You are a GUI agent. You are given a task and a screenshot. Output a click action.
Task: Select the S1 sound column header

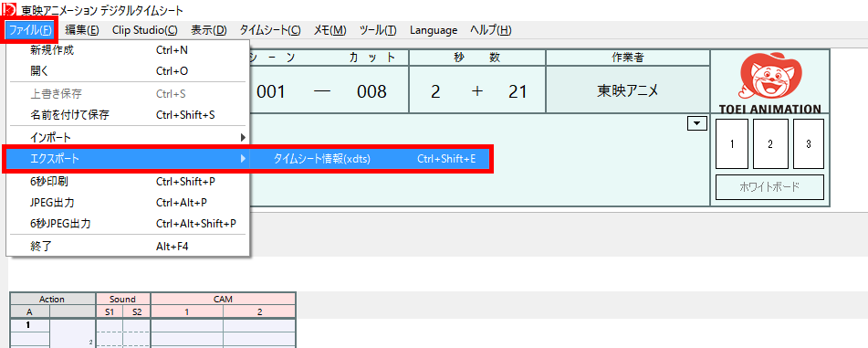[x=109, y=312]
